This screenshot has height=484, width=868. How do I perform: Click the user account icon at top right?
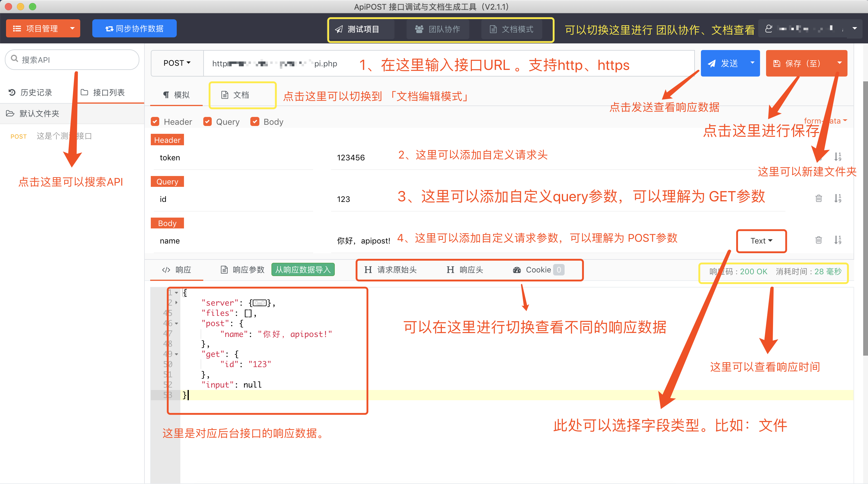click(x=768, y=29)
